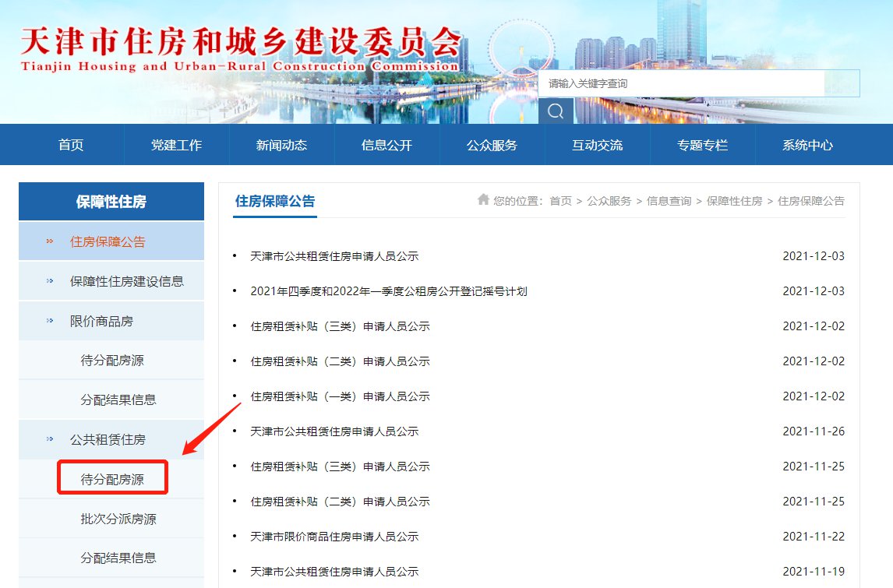Open the 住房租赁补贴（一类）申请人员公示 announcement
893x588 pixels.
340,396
